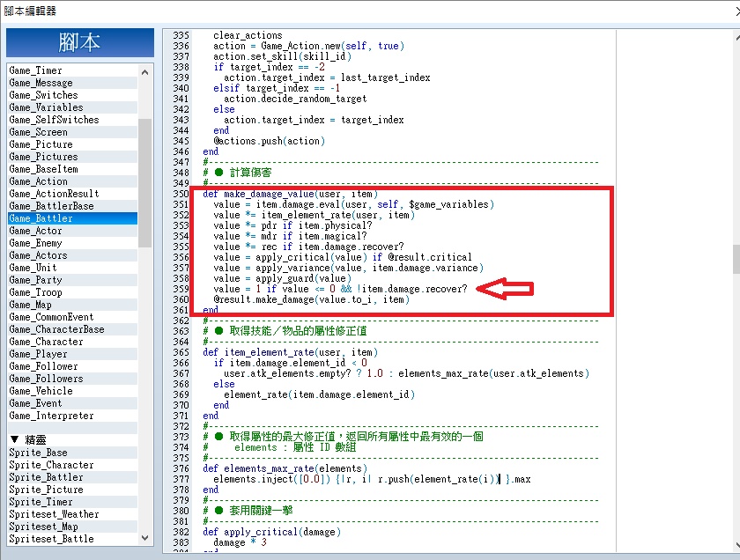Select the Spriteset_Battle script
The height and width of the screenshot is (560, 740).
click(72, 539)
